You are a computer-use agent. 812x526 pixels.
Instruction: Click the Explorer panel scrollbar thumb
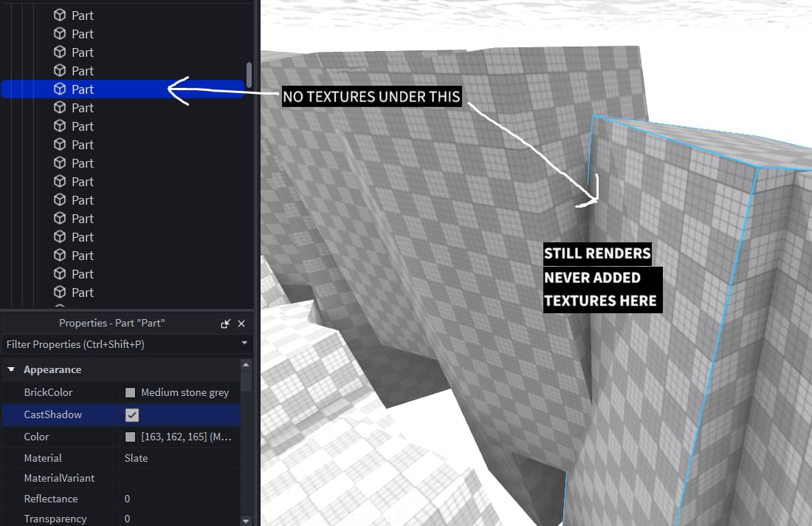249,75
